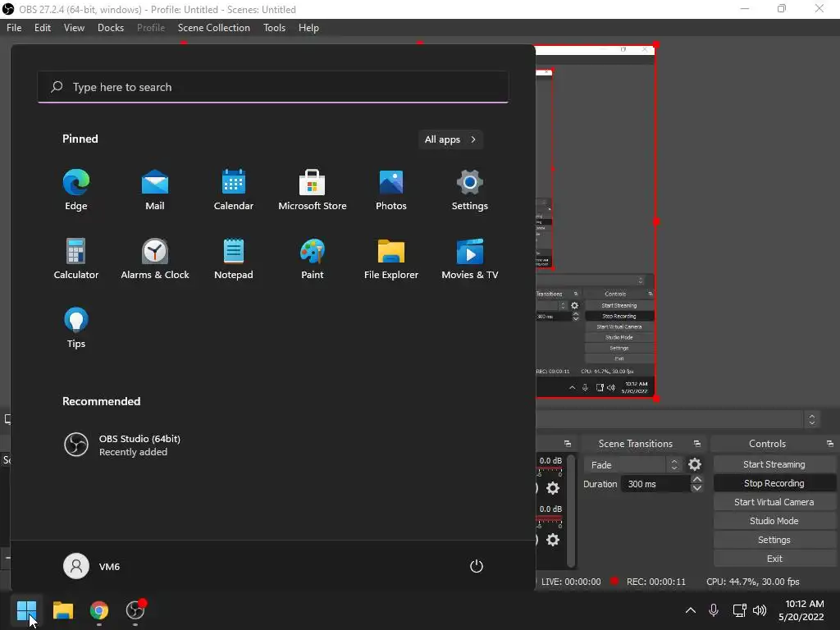Open scene transition properties gear icon
Viewport: 840px width, 630px height.
694,464
